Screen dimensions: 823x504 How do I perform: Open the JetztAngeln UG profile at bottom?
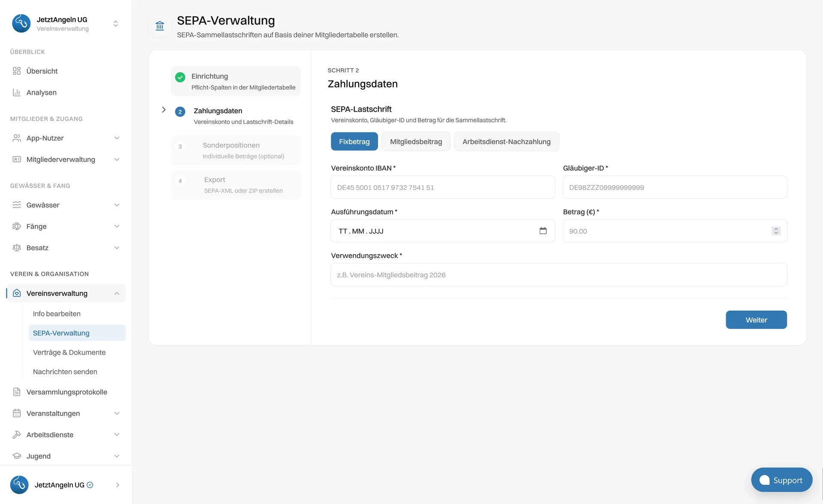66,485
